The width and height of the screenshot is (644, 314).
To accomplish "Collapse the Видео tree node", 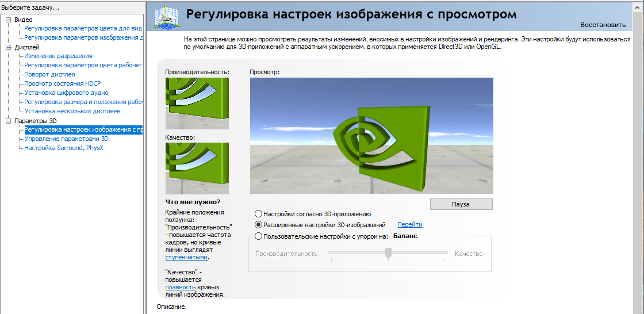I will point(9,20).
